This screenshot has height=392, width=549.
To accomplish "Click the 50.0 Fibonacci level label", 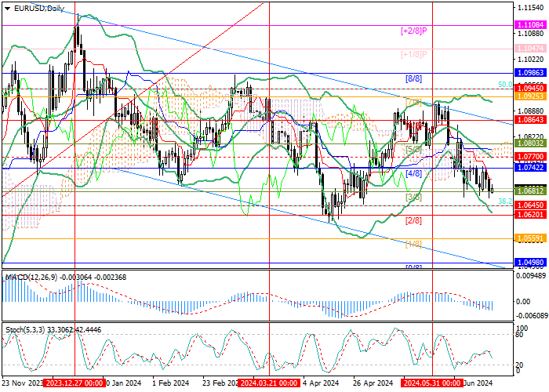I will pyautogui.click(x=505, y=85).
